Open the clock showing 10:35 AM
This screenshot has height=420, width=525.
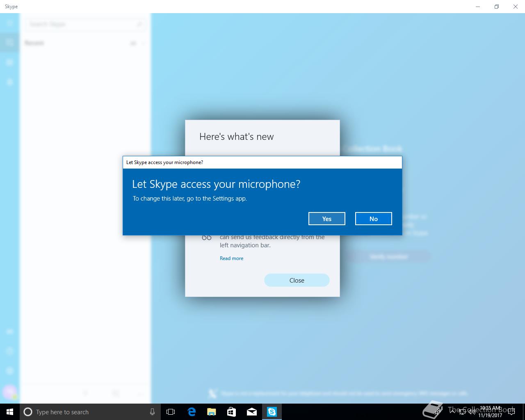pos(490,412)
